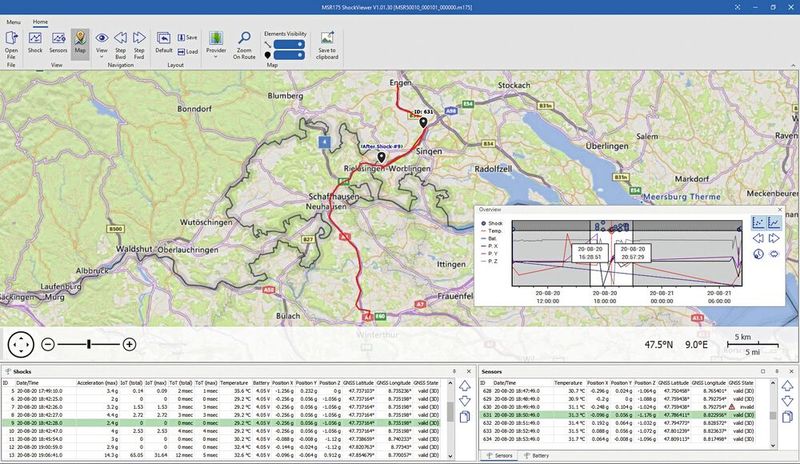Maximize the Sensors panel

(763, 371)
